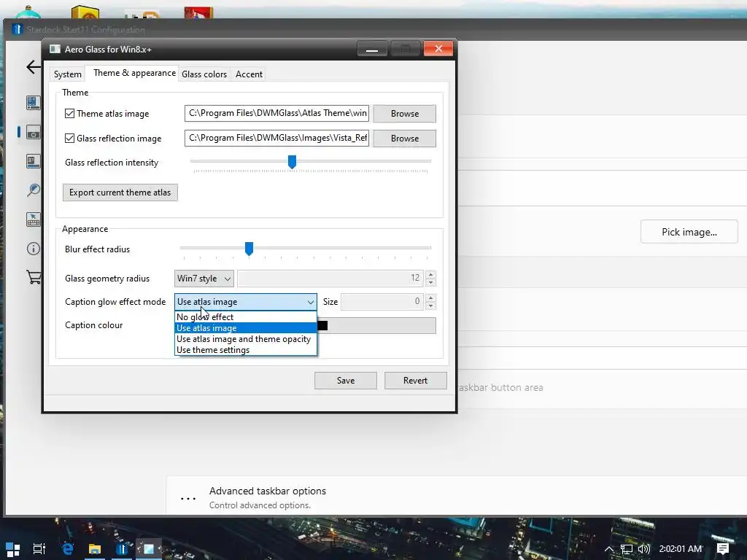The image size is (747, 560).
Task: Open the Glass geometry radius Win7 style dropdown
Action: pyautogui.click(x=204, y=278)
